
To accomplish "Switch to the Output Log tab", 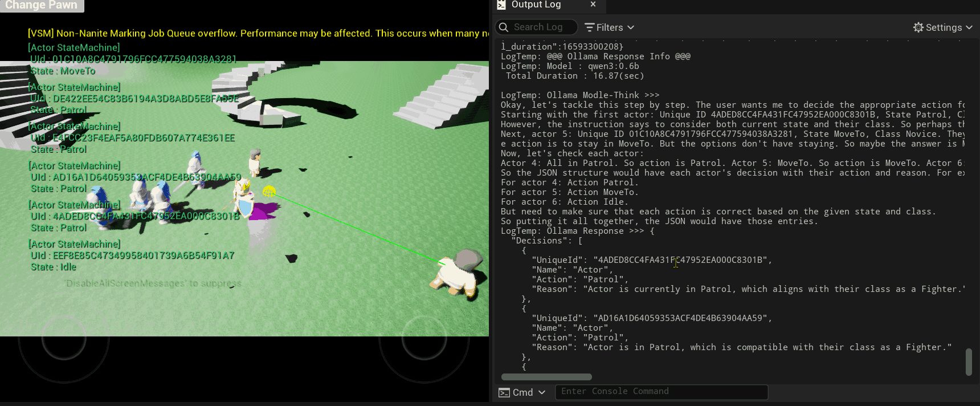I will [536, 5].
